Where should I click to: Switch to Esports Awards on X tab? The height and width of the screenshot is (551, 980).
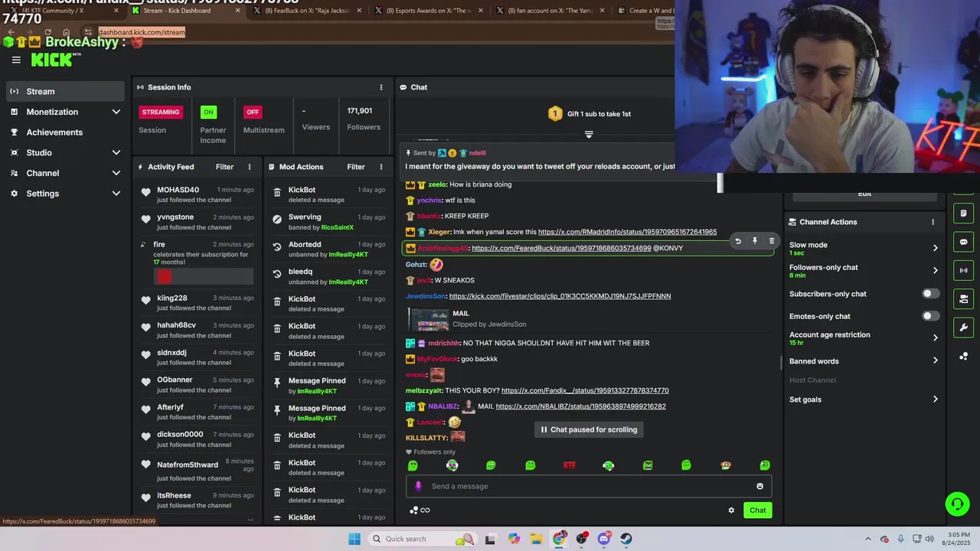click(x=432, y=11)
